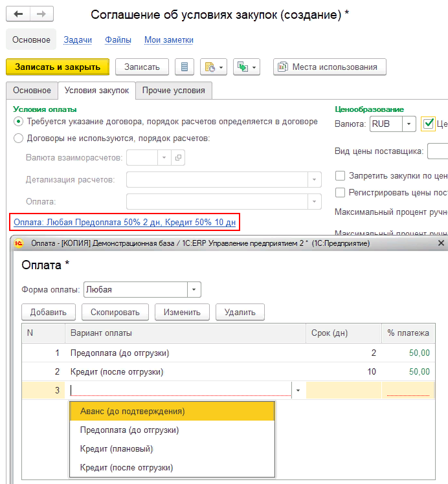
Task: Choose 'Аванс (до подтверждения)' from list
Action: click(x=172, y=411)
